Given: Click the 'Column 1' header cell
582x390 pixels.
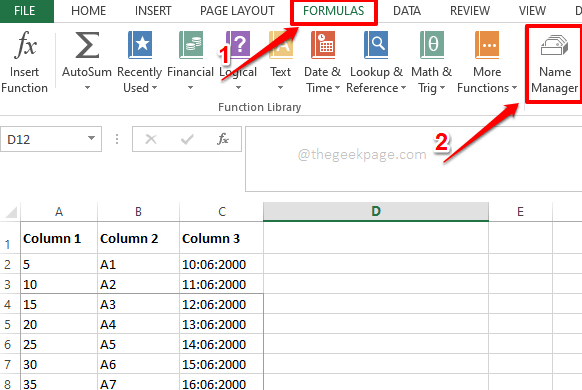Looking at the screenshot, I should pyautogui.click(x=59, y=238).
